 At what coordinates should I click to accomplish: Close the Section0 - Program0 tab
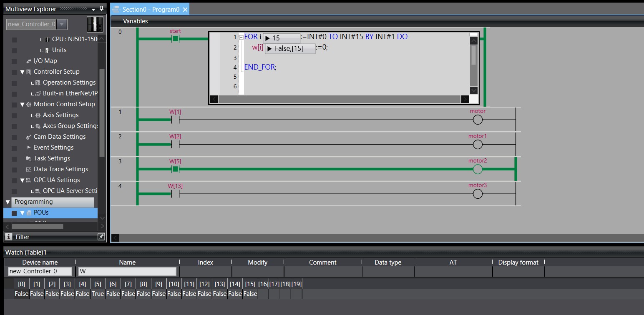(x=185, y=9)
